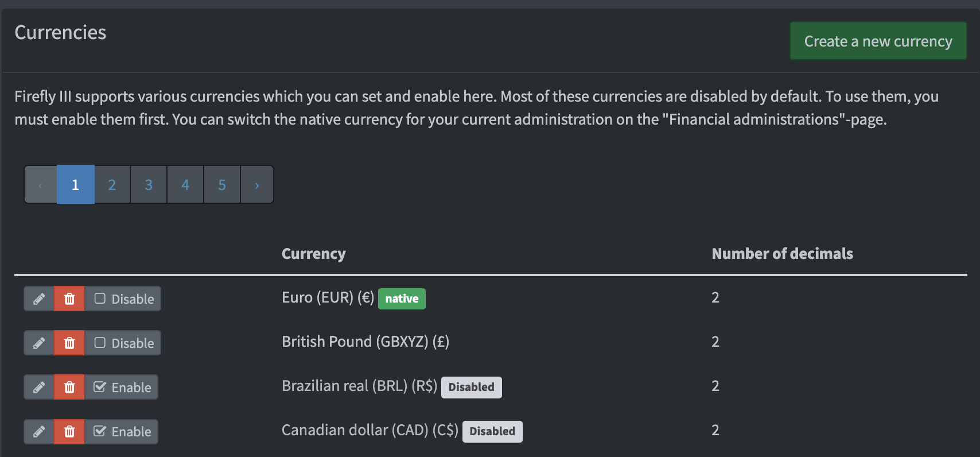
Task: Edit the British Pound with the pencil icon
Action: (x=39, y=343)
